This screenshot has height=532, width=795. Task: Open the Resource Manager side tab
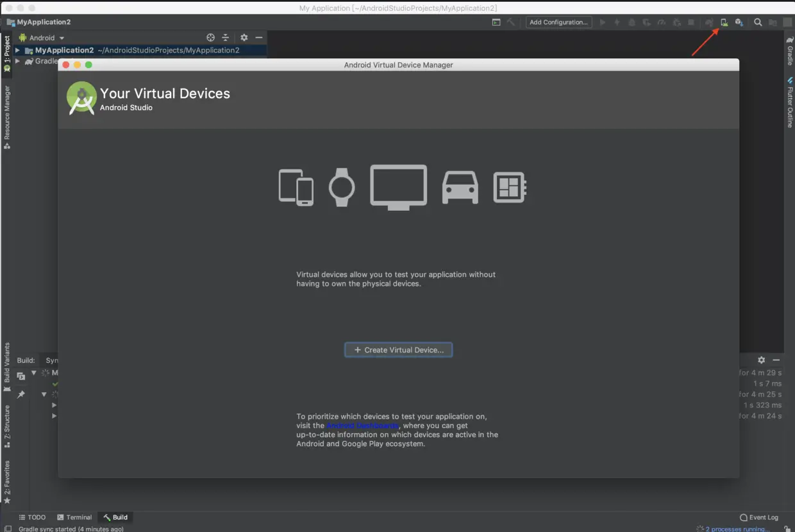point(7,117)
